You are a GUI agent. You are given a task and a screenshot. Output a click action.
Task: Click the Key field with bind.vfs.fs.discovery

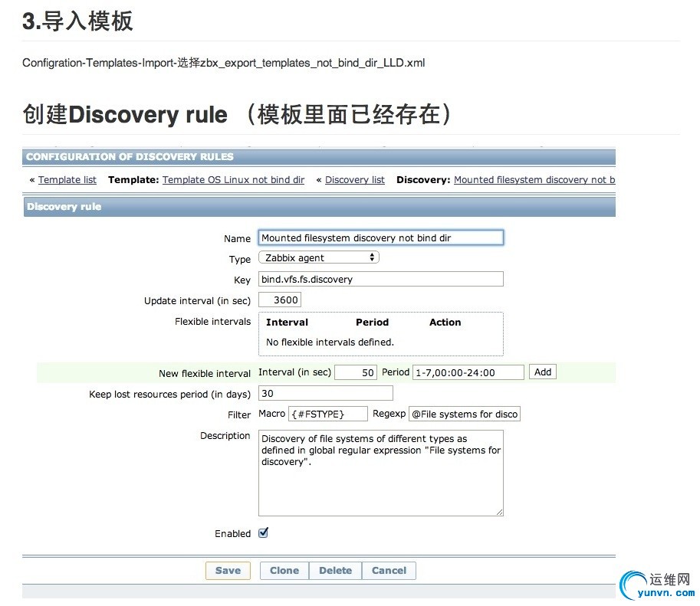(x=381, y=279)
